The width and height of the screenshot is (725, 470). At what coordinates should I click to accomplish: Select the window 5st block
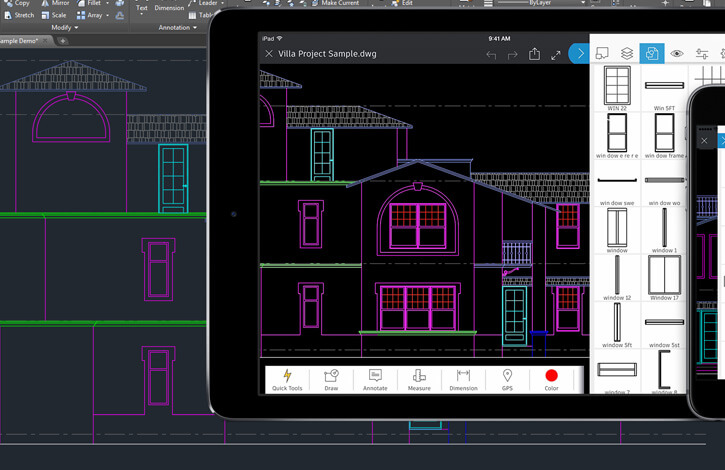(664, 325)
